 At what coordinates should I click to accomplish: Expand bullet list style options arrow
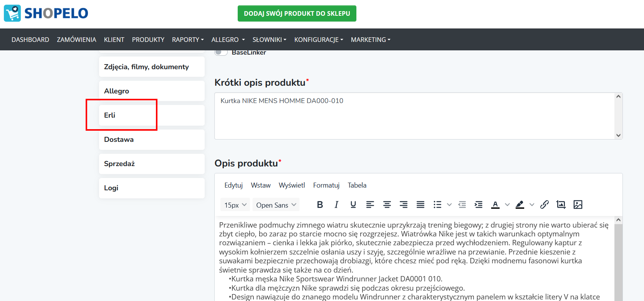tap(449, 205)
